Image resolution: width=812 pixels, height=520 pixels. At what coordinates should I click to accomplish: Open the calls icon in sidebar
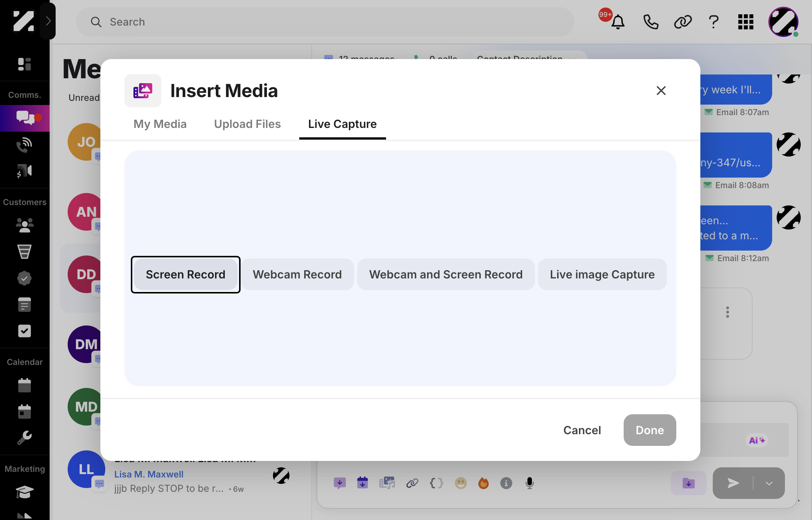point(24,145)
